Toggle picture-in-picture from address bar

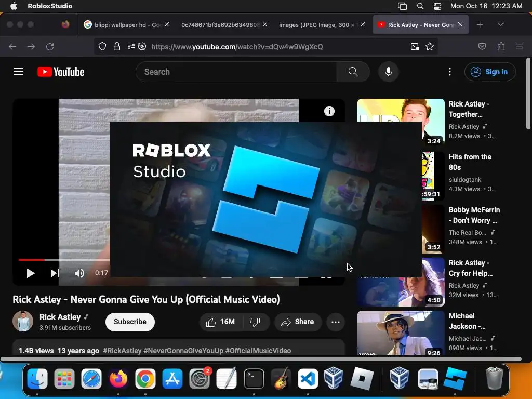pos(415,46)
